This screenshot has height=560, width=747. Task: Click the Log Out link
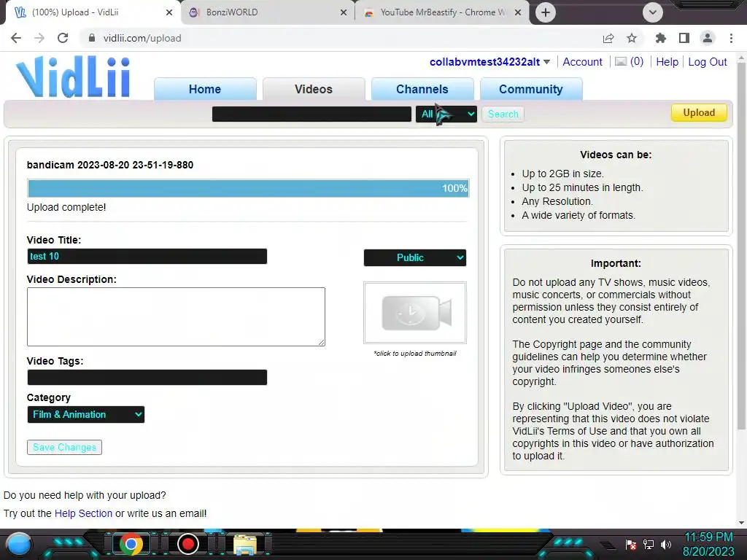tap(708, 62)
